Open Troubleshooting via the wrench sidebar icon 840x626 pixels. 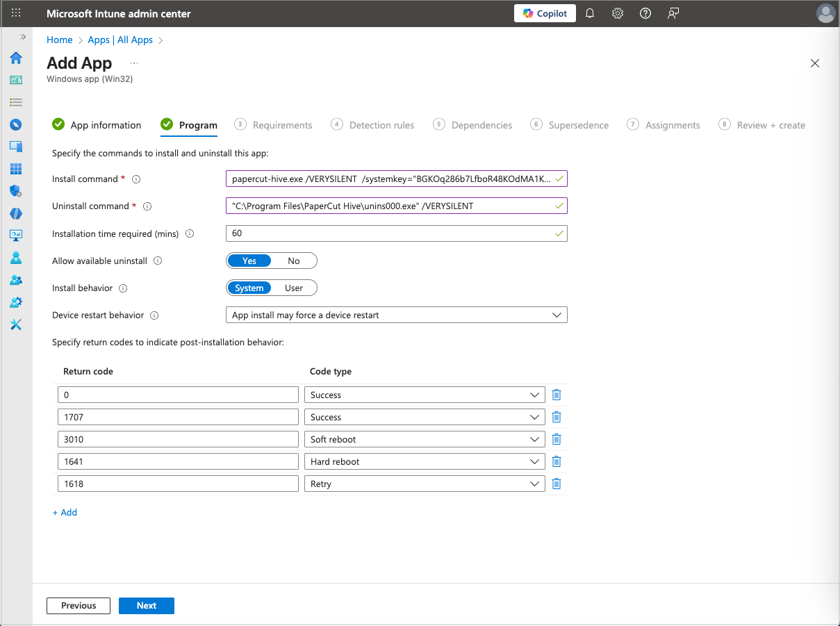pyautogui.click(x=16, y=324)
